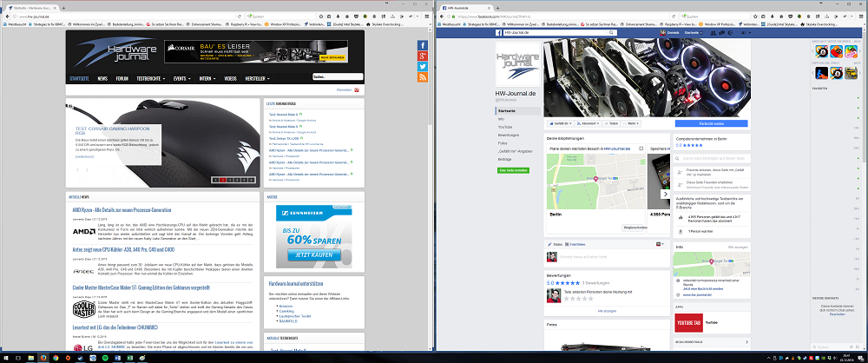Click 'Wegbeschreibung' button under Berlin map
The height and width of the screenshot is (363, 868).
[635, 228]
